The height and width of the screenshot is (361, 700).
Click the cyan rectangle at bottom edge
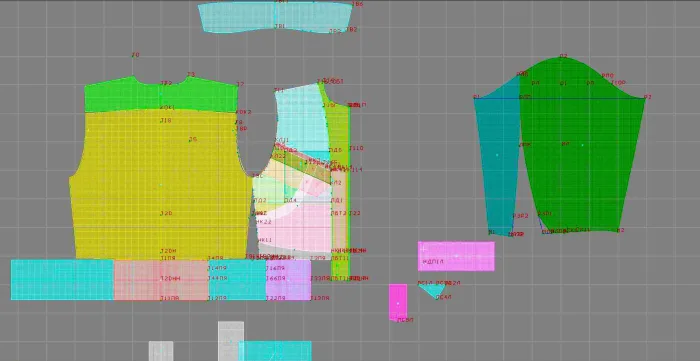(275, 351)
